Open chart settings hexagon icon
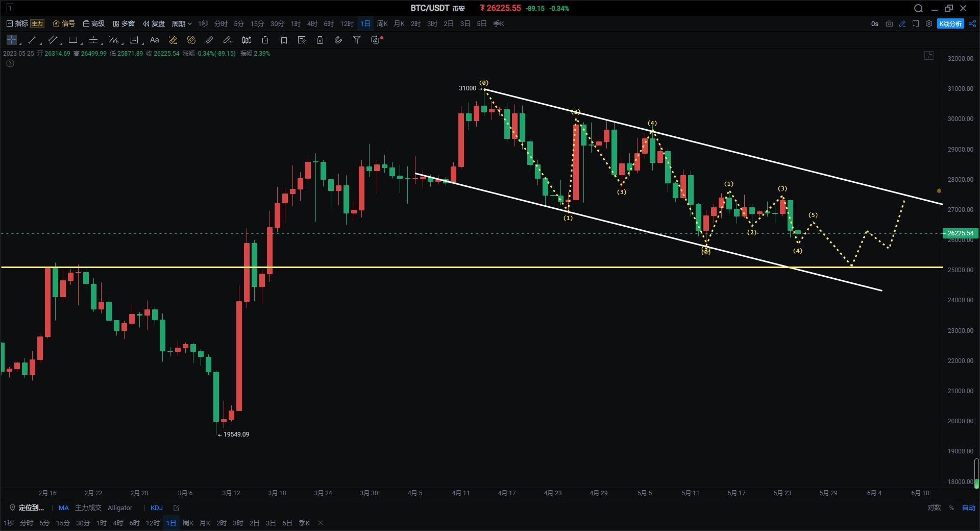980x531 pixels. (x=929, y=24)
